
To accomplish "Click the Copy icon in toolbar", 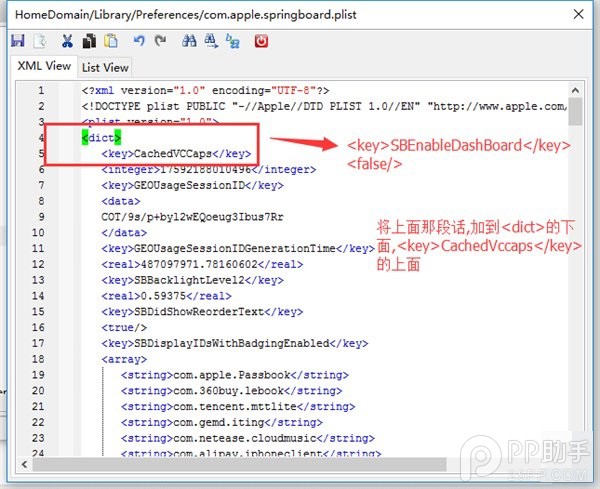I will 88,41.
